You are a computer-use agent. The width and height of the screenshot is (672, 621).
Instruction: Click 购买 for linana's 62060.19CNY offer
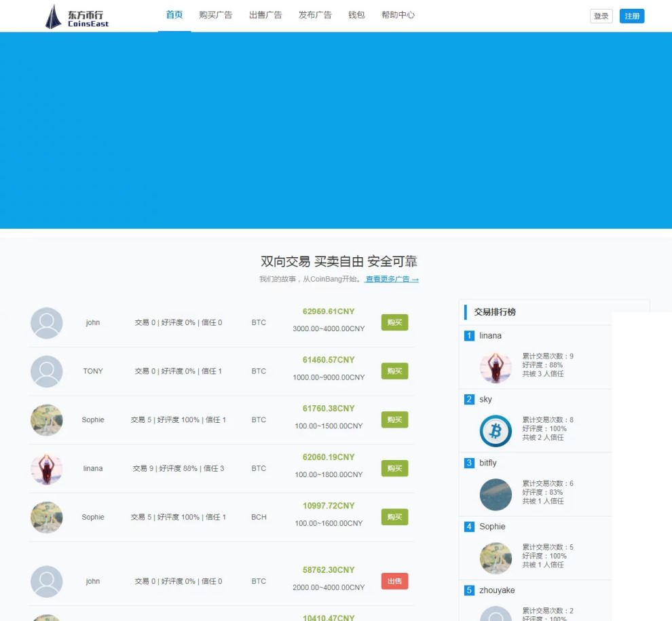click(x=394, y=468)
